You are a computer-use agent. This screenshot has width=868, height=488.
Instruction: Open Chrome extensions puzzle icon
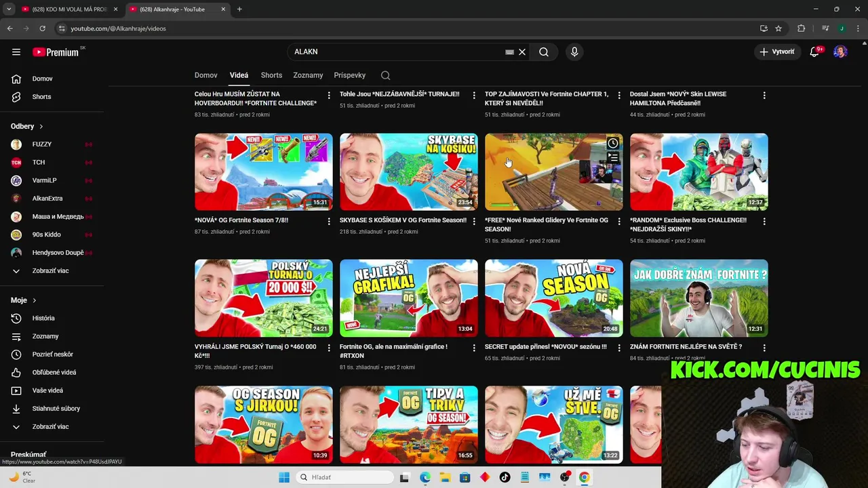click(x=801, y=28)
